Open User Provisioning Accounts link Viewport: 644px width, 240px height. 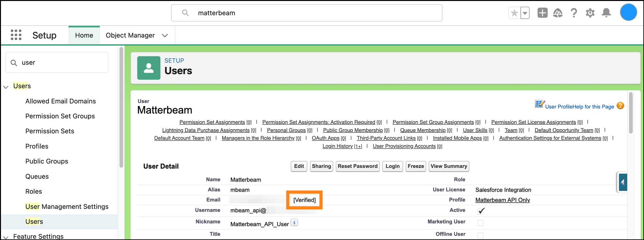(x=404, y=146)
